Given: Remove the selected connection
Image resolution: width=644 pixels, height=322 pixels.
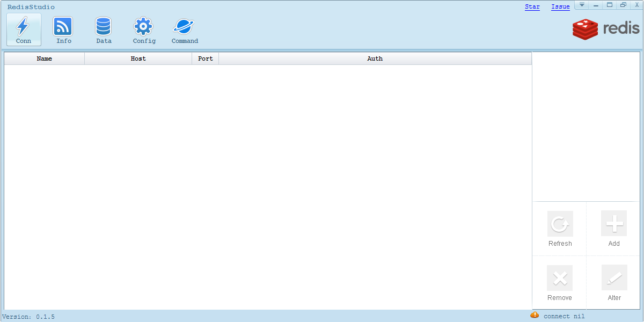Looking at the screenshot, I should pyautogui.click(x=560, y=283).
